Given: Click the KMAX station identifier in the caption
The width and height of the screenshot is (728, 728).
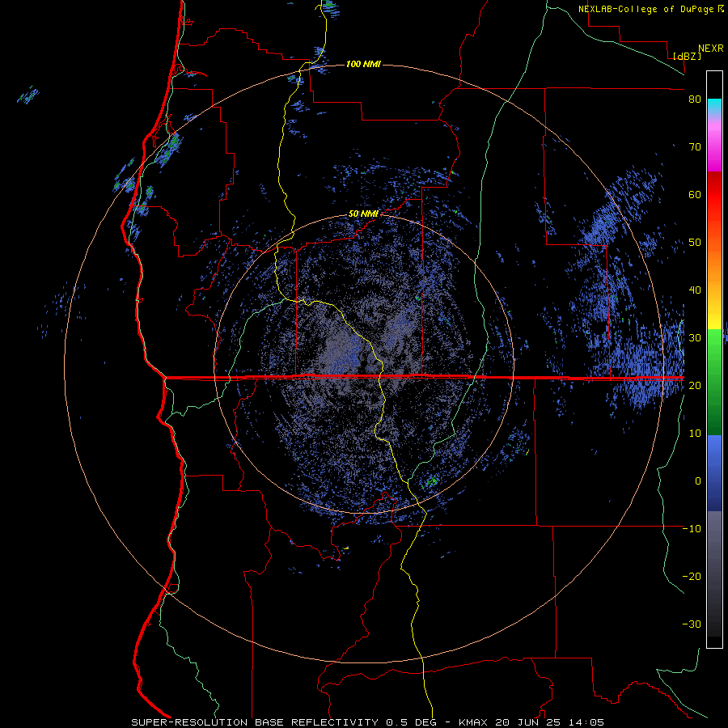Looking at the screenshot, I should [473, 722].
